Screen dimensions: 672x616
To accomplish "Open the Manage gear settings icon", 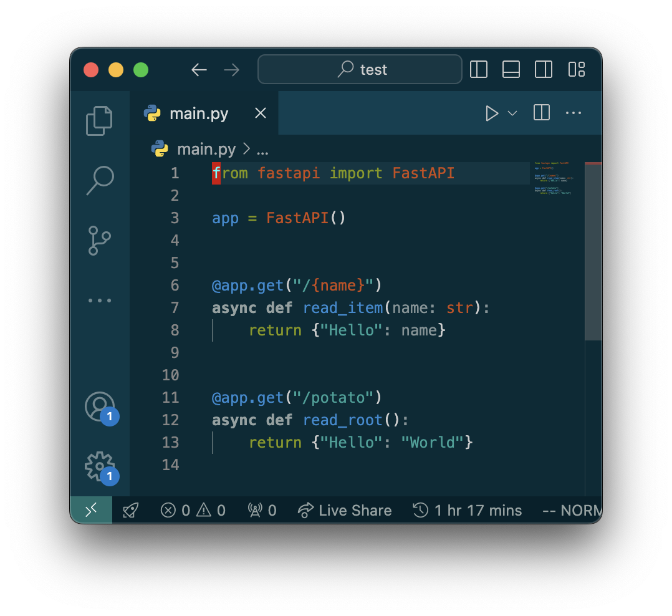I will 100,467.
